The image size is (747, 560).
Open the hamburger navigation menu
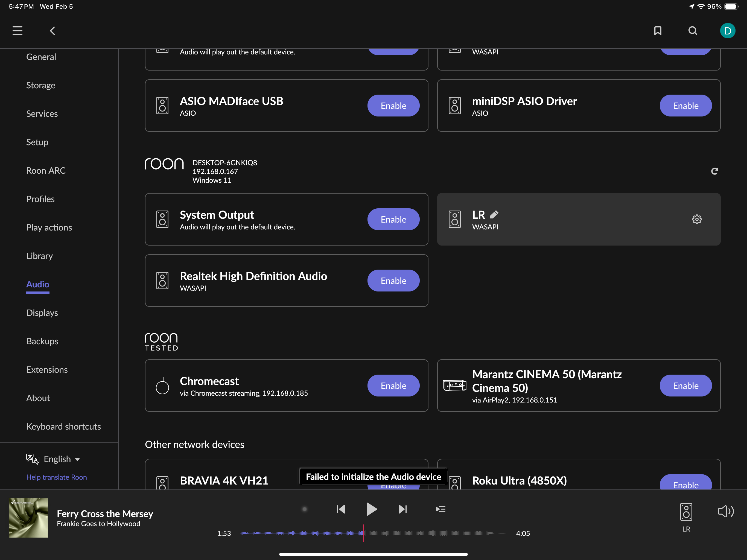point(17,31)
